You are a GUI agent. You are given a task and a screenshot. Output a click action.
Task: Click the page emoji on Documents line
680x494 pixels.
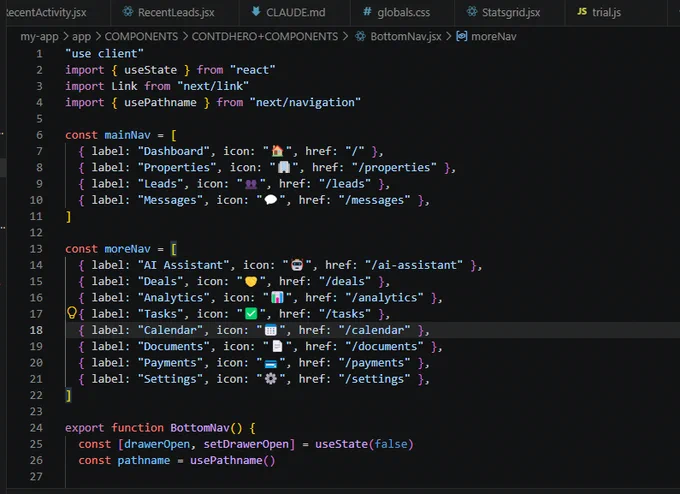pyautogui.click(x=277, y=346)
